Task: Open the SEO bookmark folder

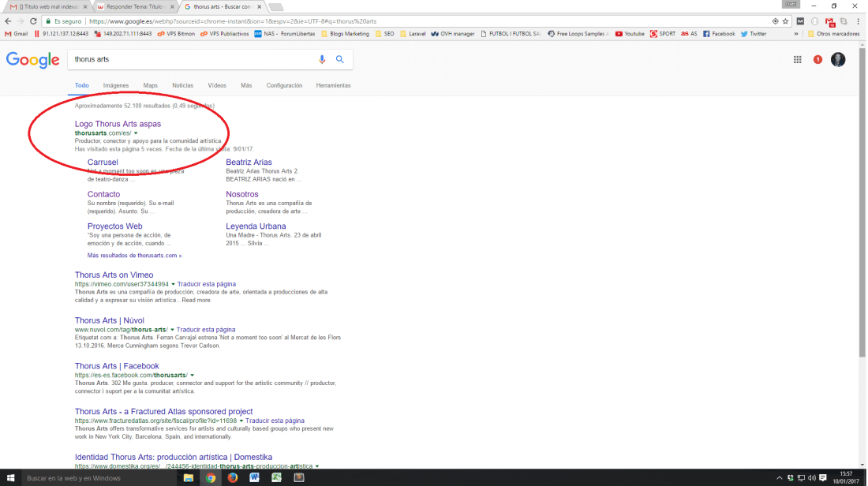Action: pos(385,34)
